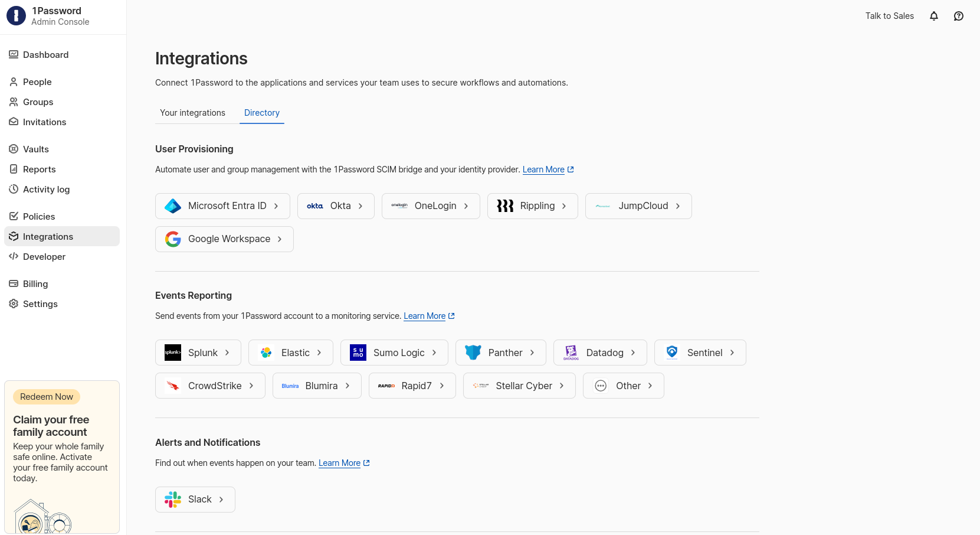Viewport: 980px width, 535px height.
Task: Click the Datadog logo icon
Action: [571, 353]
